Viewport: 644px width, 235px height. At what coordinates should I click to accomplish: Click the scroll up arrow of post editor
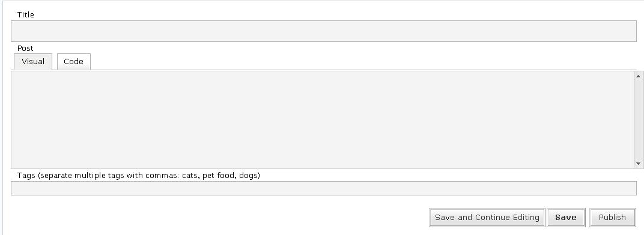(638, 76)
